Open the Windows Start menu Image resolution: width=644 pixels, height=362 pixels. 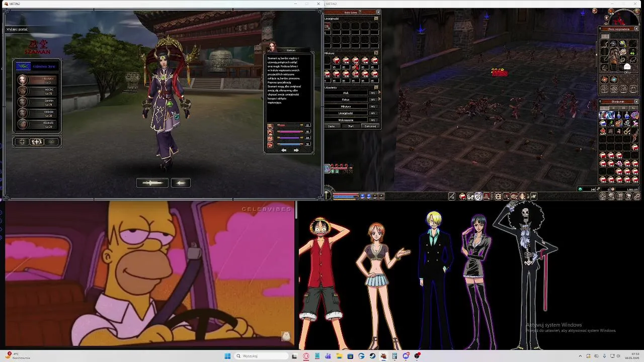(x=227, y=356)
